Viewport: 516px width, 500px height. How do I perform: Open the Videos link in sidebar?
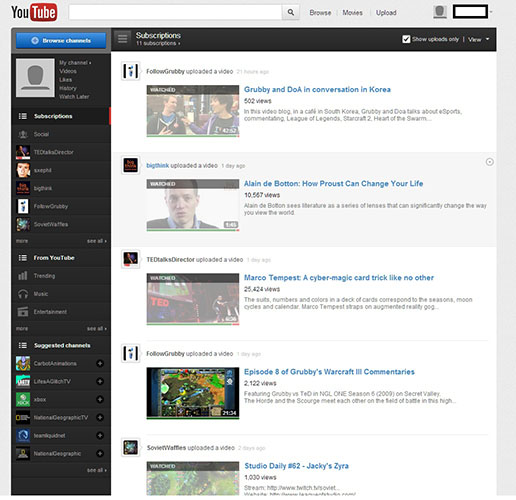coord(68,71)
